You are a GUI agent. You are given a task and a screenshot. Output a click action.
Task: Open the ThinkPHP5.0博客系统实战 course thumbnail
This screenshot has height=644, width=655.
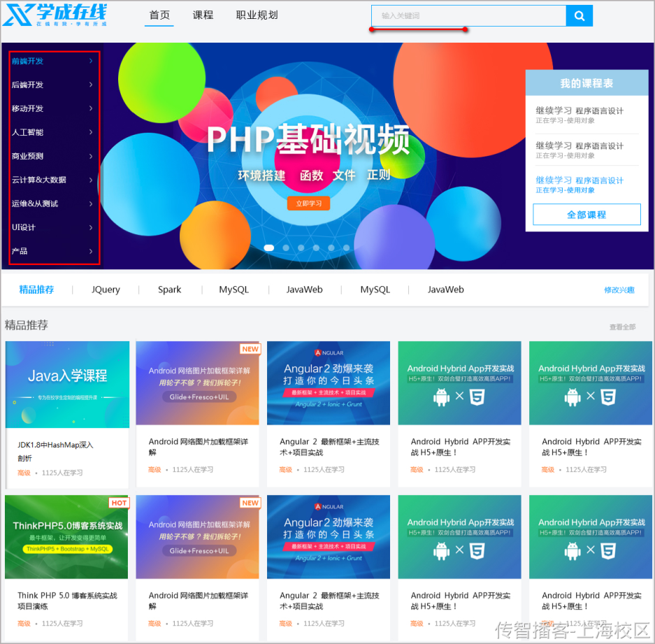pyautogui.click(x=67, y=537)
